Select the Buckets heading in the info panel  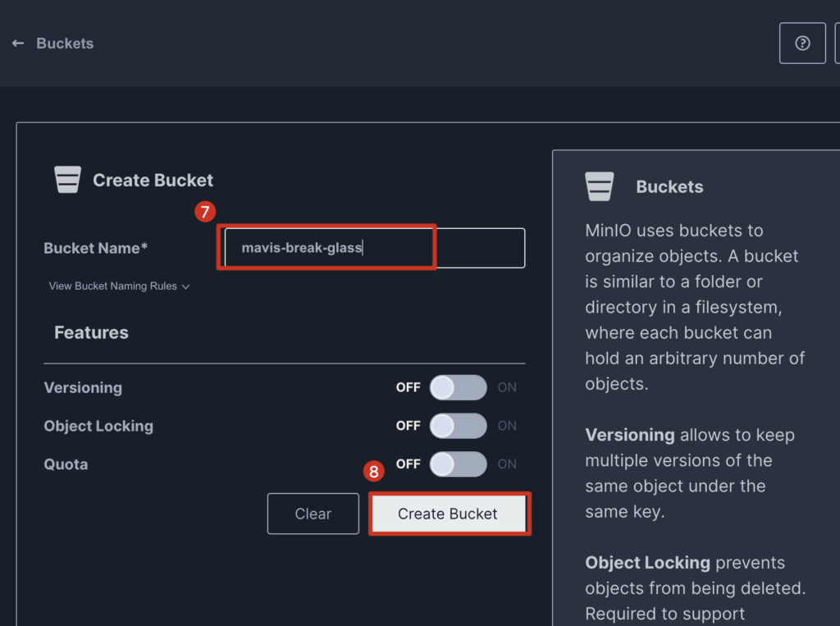(669, 186)
